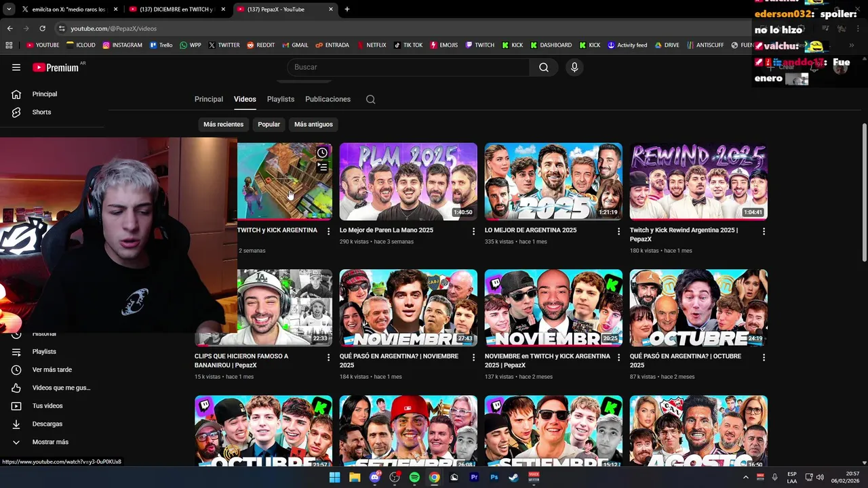
Task: Switch to channel Principal tab
Action: click(209, 99)
